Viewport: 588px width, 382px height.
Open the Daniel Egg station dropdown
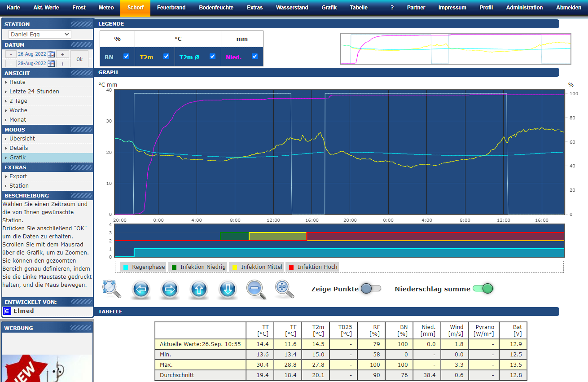point(39,35)
